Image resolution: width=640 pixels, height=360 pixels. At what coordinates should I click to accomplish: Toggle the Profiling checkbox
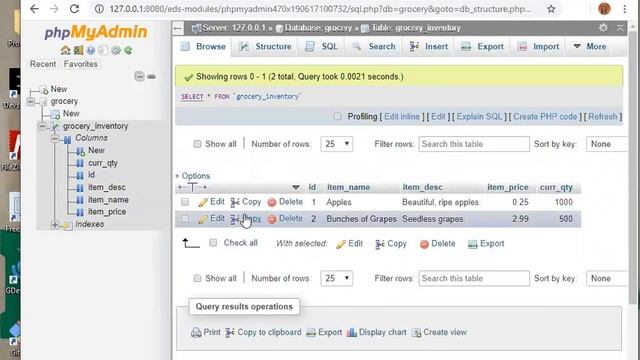click(337, 117)
